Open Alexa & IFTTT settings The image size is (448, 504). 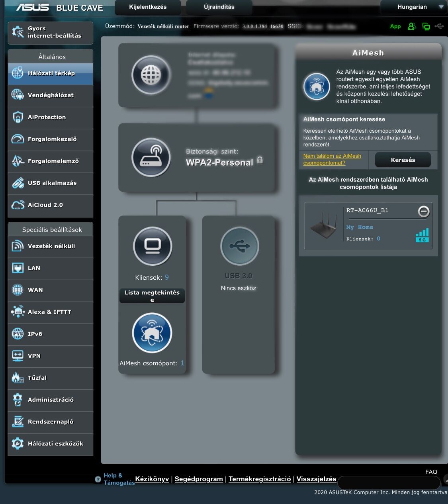click(x=51, y=312)
